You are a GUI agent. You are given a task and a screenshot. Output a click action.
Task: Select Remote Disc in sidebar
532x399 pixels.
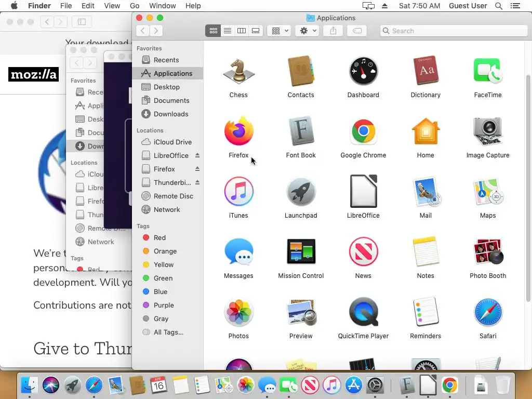(x=167, y=196)
